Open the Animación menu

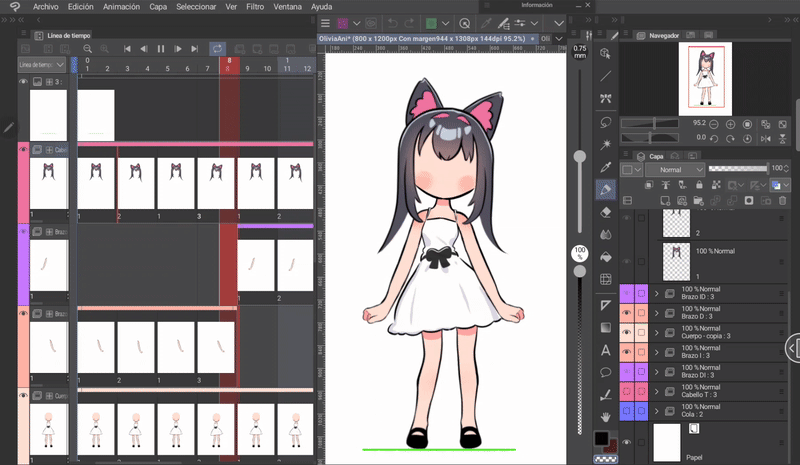tap(121, 6)
